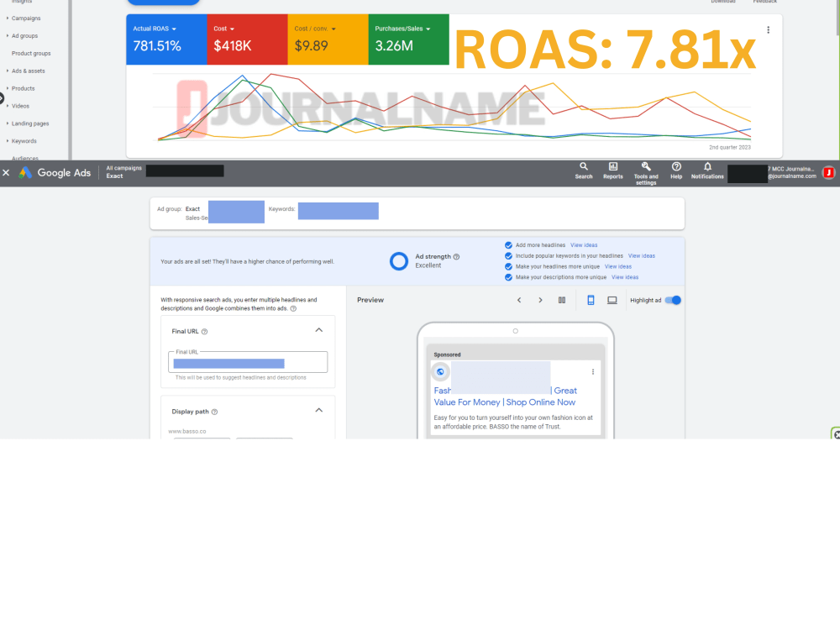The image size is (840, 630).
Task: Show previous ad preview
Action: [519, 300]
